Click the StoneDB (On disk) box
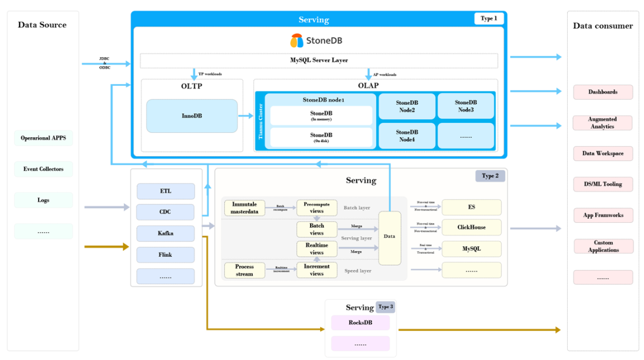The width and height of the screenshot is (644, 360). (x=321, y=138)
